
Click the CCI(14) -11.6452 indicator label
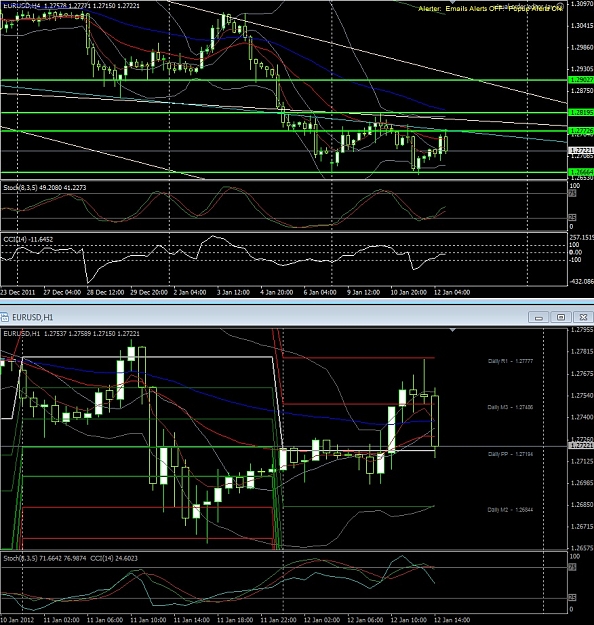pos(28,239)
